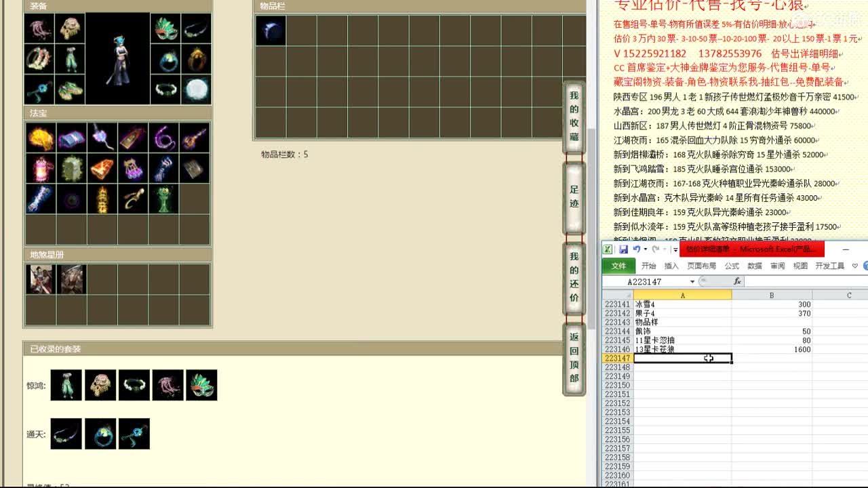Click the white bracelet in the 惊鸿 set
The height and width of the screenshot is (488, 868).
[x=134, y=385]
